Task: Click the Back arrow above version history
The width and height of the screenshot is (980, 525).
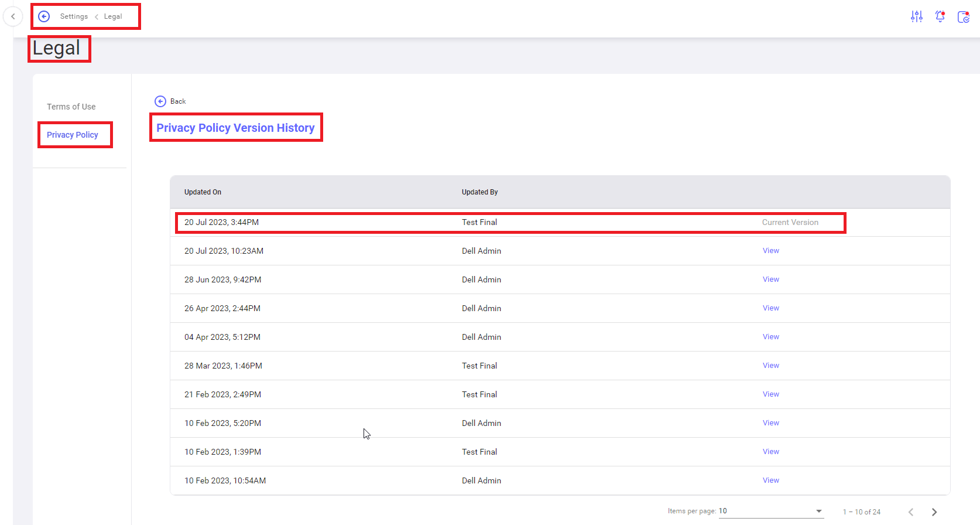Action: pyautogui.click(x=160, y=101)
